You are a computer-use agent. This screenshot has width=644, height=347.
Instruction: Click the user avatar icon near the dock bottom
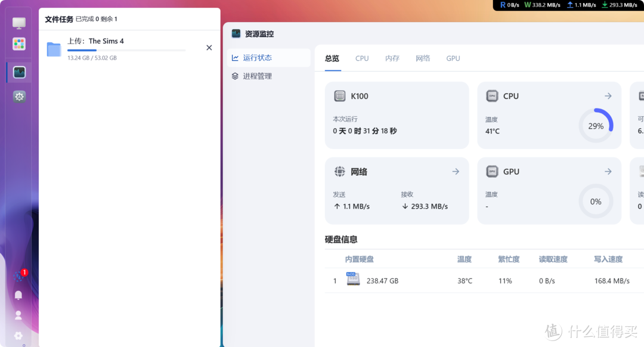[x=18, y=315]
